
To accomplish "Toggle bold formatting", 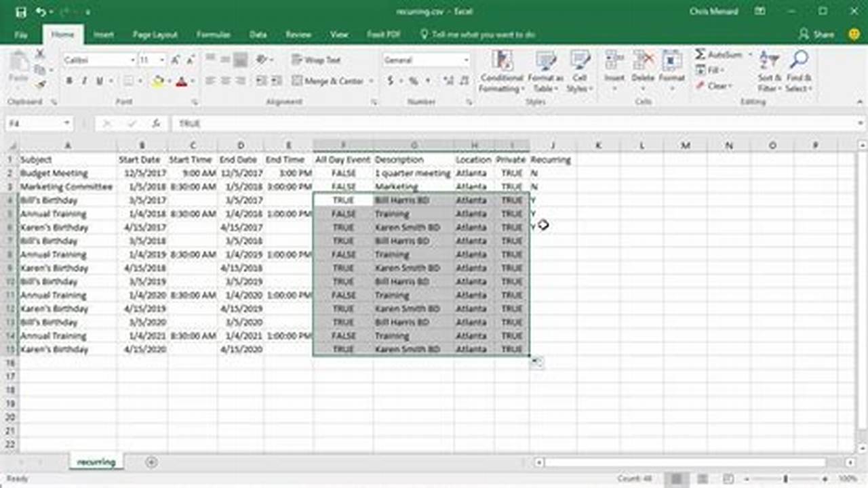I will (x=68, y=80).
